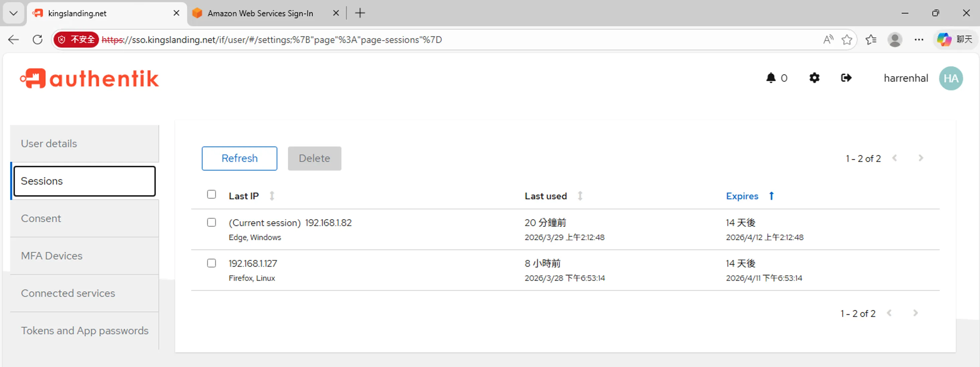This screenshot has width=980, height=367.
Task: Sort by Last IP column arrow
Action: coord(272,196)
